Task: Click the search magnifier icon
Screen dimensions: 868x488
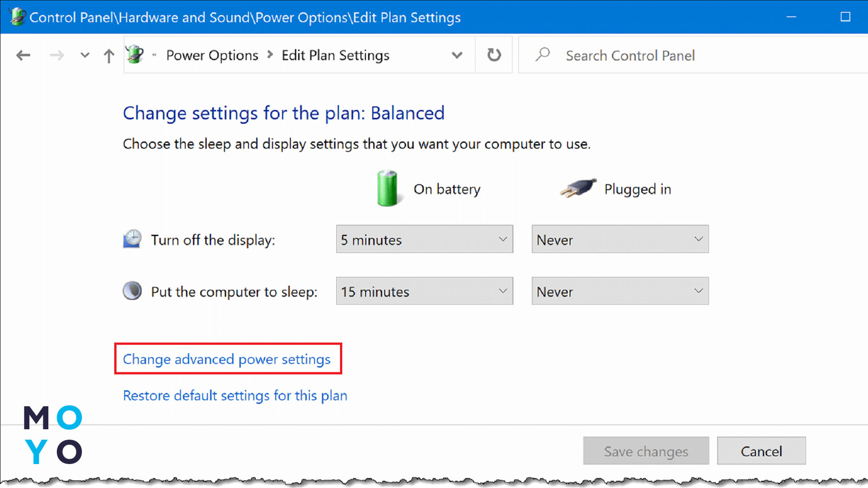Action: click(x=542, y=55)
